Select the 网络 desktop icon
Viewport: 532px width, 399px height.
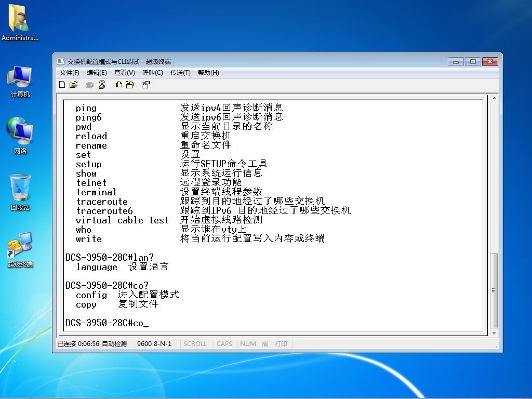tap(20, 136)
